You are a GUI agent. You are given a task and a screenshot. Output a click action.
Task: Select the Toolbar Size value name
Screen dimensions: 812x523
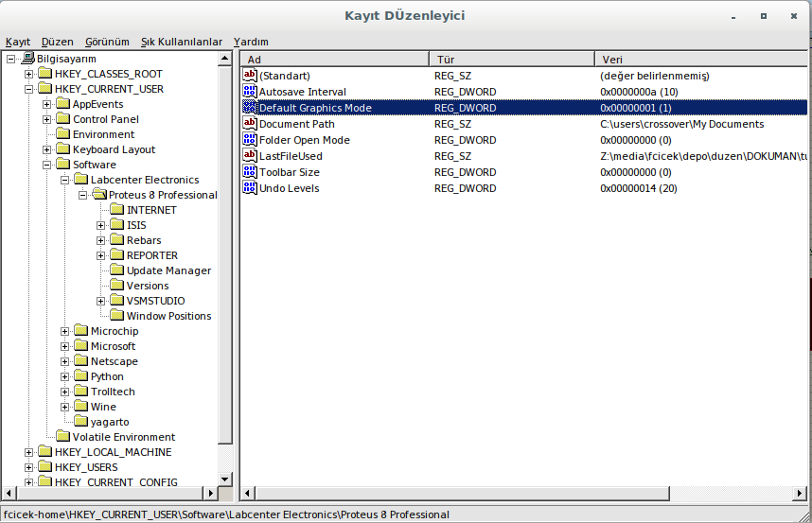pos(289,172)
